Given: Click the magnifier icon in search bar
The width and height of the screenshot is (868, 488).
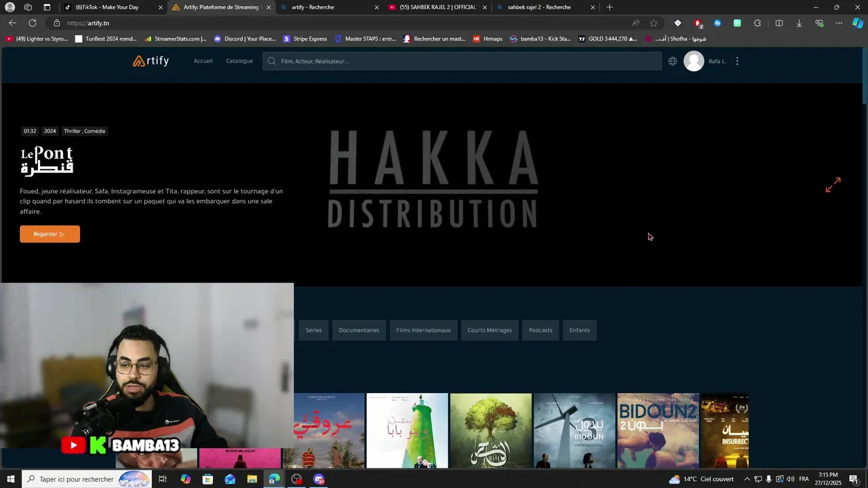Looking at the screenshot, I should tap(271, 61).
